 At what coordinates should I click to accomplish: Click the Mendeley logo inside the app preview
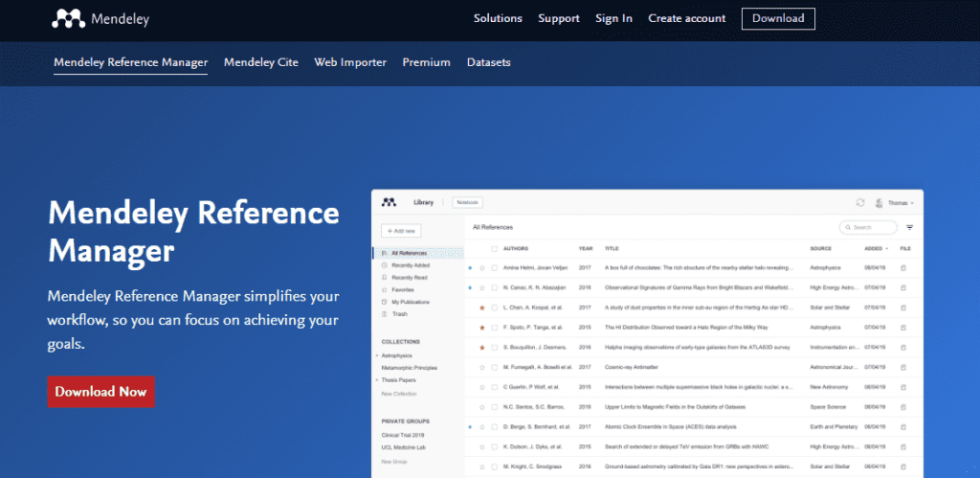[390, 202]
